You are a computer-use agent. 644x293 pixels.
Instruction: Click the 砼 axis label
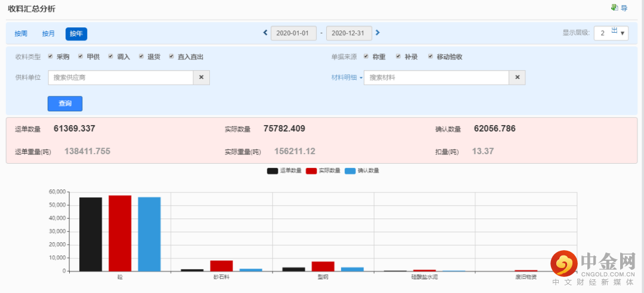[x=120, y=277]
